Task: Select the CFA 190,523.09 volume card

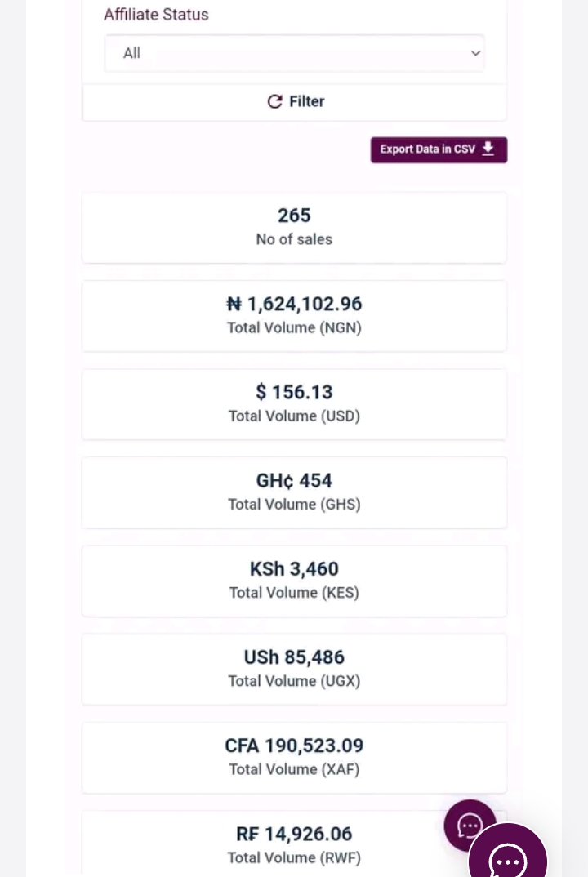Action: (294, 756)
